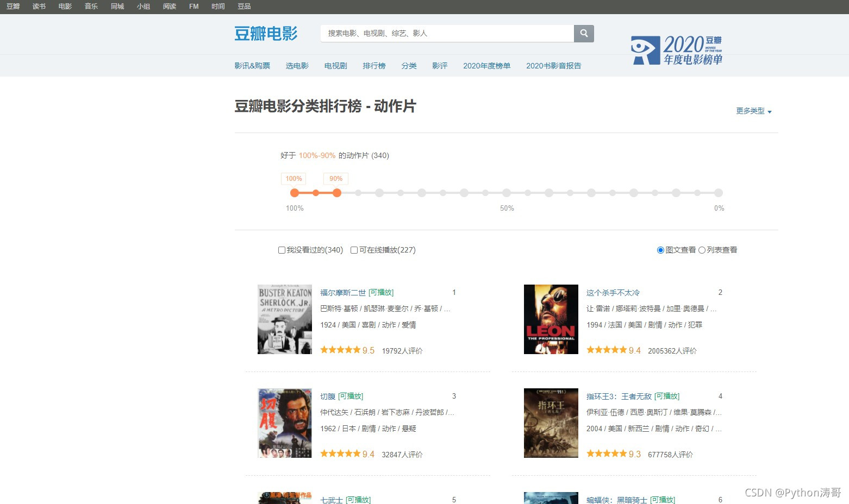Screen dimensions: 849x504
Task: Open the 指环王3：王者无敌 title link
Action: [619, 396]
